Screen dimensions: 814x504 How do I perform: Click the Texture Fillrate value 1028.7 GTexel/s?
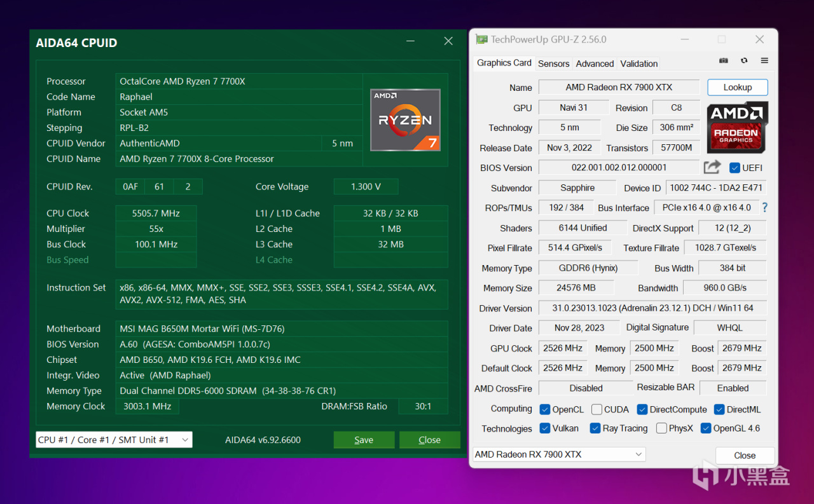click(x=726, y=248)
